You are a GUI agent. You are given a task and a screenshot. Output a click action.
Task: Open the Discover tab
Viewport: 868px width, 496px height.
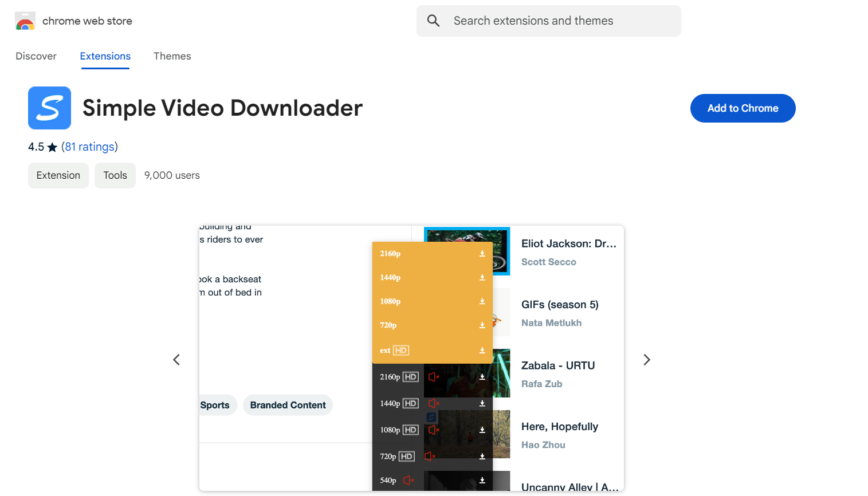[36, 56]
